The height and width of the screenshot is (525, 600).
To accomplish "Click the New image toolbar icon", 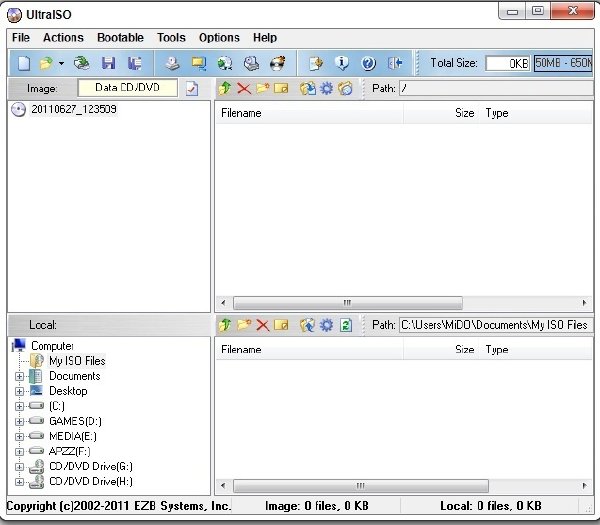I will pos(24,63).
